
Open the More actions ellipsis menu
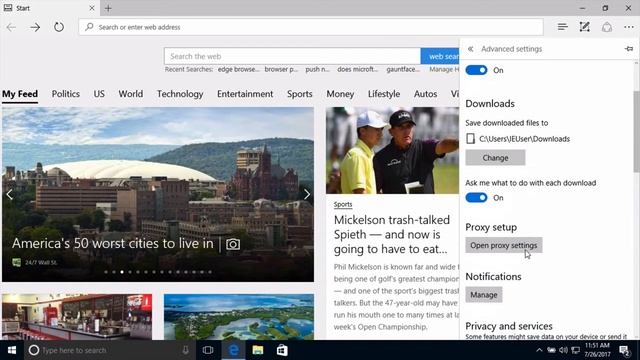pos(629,27)
